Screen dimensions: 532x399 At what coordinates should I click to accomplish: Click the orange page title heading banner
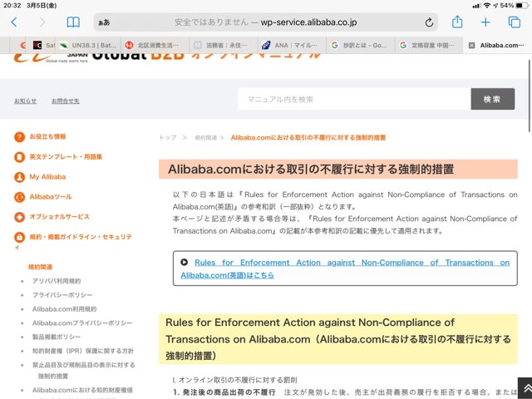tap(338, 169)
